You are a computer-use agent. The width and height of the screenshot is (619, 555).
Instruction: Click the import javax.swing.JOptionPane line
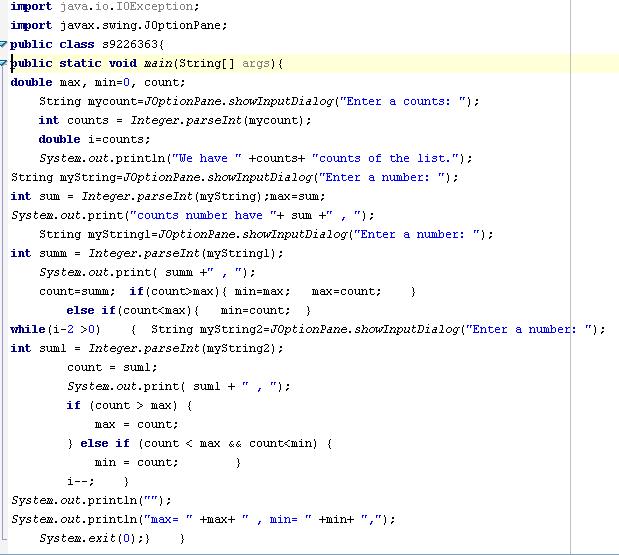pyautogui.click(x=119, y=25)
